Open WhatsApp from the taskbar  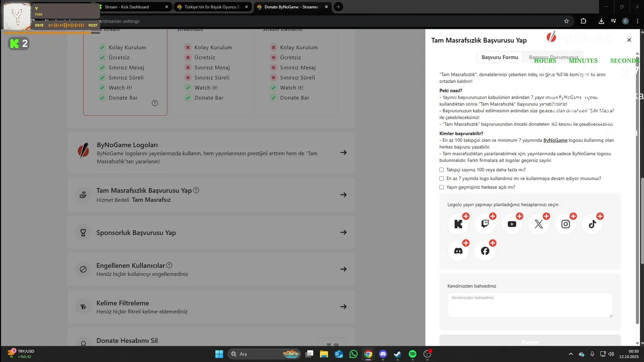tap(353, 354)
